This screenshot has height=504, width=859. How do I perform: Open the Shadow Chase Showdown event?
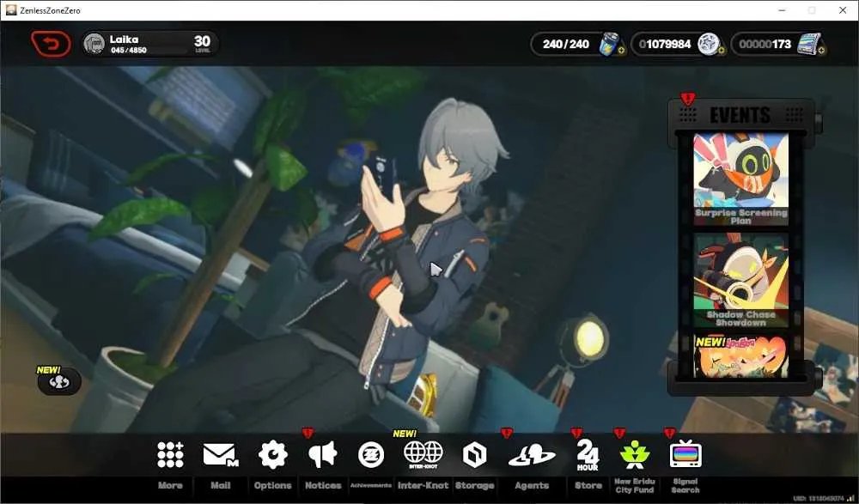click(x=740, y=281)
